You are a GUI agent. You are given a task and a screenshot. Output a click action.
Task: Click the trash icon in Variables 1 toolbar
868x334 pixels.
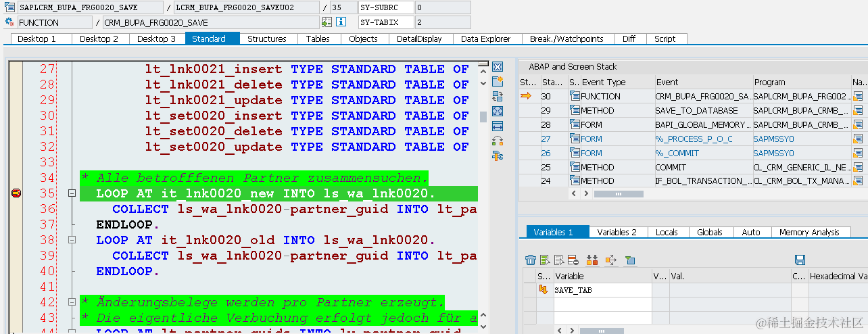pos(531,260)
